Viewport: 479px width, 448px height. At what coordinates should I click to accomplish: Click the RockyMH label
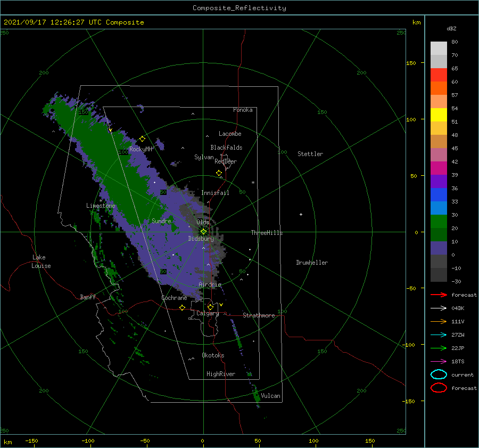[x=141, y=149]
